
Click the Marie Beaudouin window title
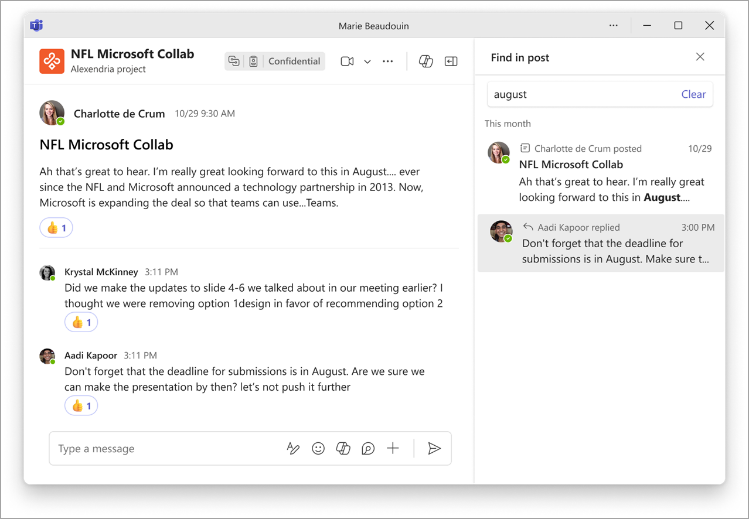click(x=374, y=26)
